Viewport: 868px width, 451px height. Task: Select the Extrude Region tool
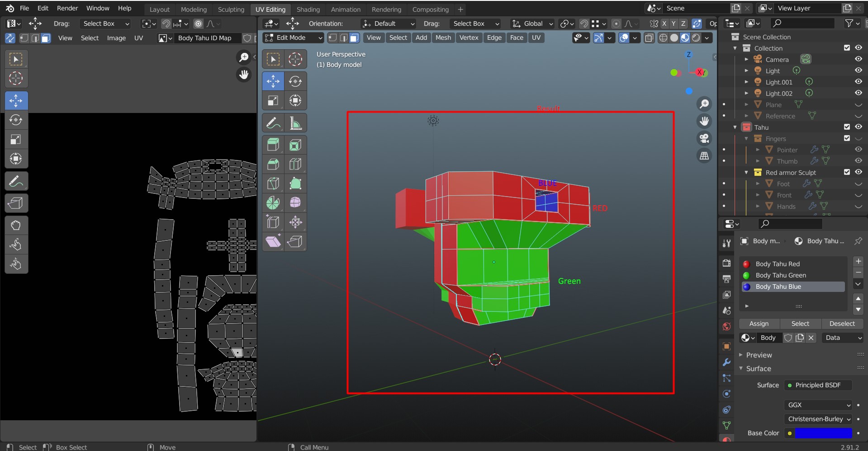[x=273, y=145]
